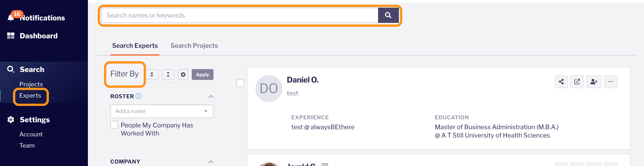Open Account under Settings

pyautogui.click(x=31, y=134)
